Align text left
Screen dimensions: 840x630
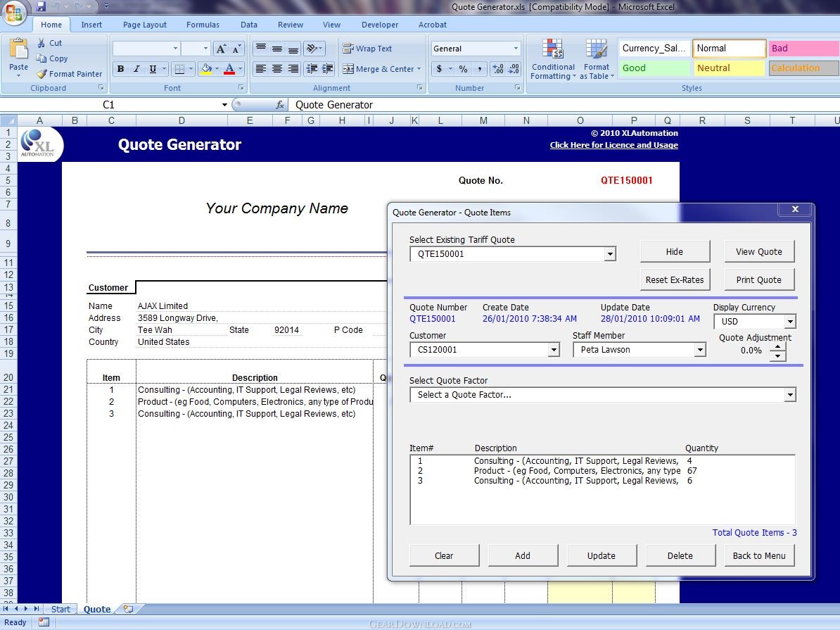click(x=261, y=68)
